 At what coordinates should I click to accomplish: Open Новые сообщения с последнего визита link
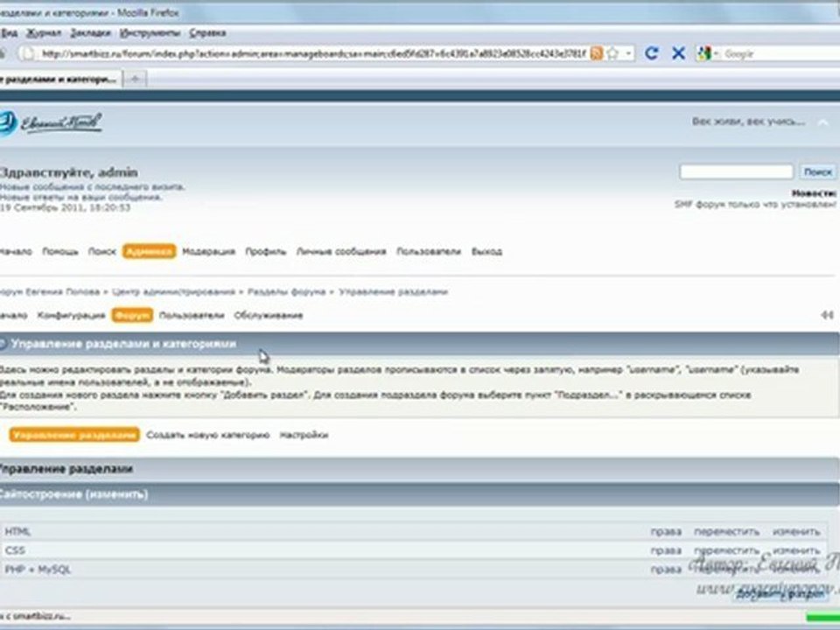point(92,187)
